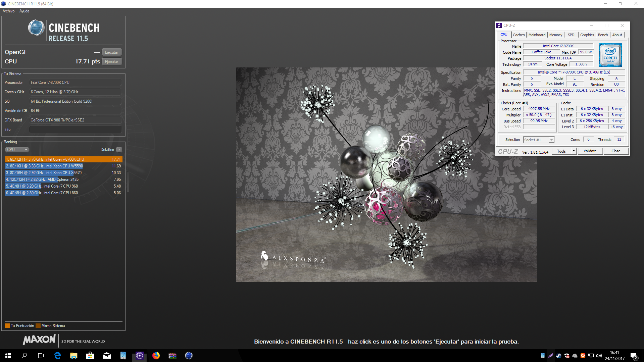Click the panel splitter handle beside ranking
The width and height of the screenshot is (644, 362).
point(128,181)
